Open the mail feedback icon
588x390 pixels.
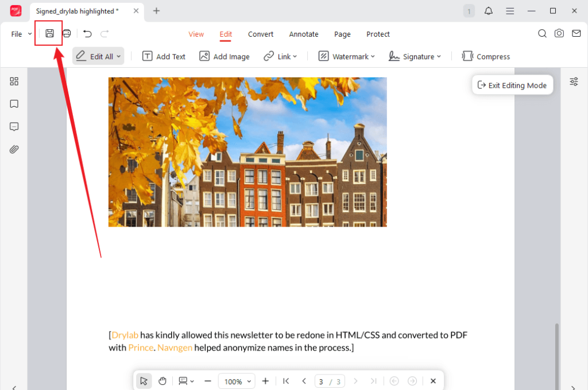[577, 34]
